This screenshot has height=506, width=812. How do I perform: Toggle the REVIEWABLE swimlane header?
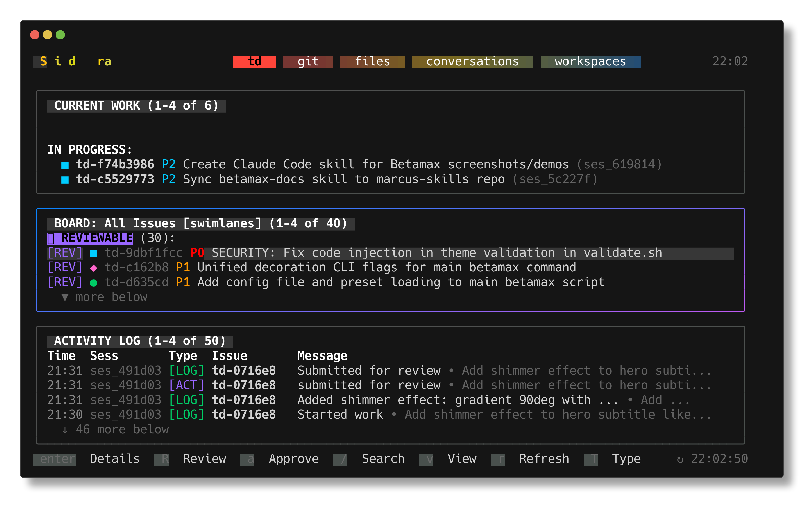click(x=90, y=238)
